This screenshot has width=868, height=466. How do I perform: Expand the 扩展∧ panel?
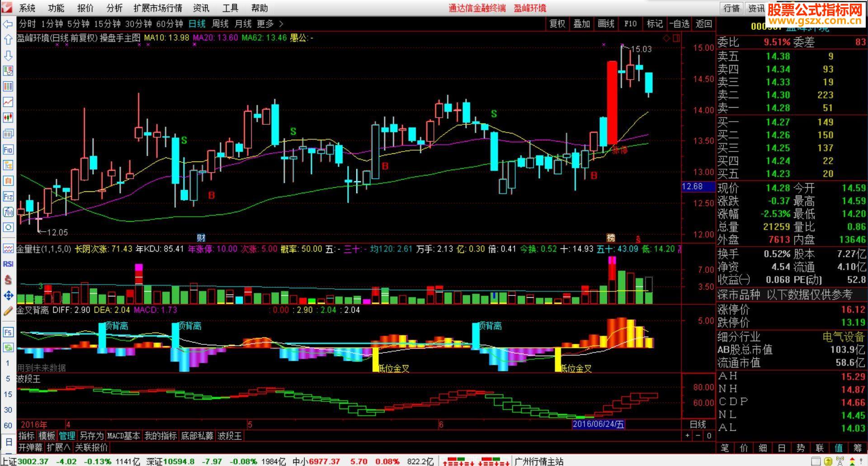pos(58,447)
